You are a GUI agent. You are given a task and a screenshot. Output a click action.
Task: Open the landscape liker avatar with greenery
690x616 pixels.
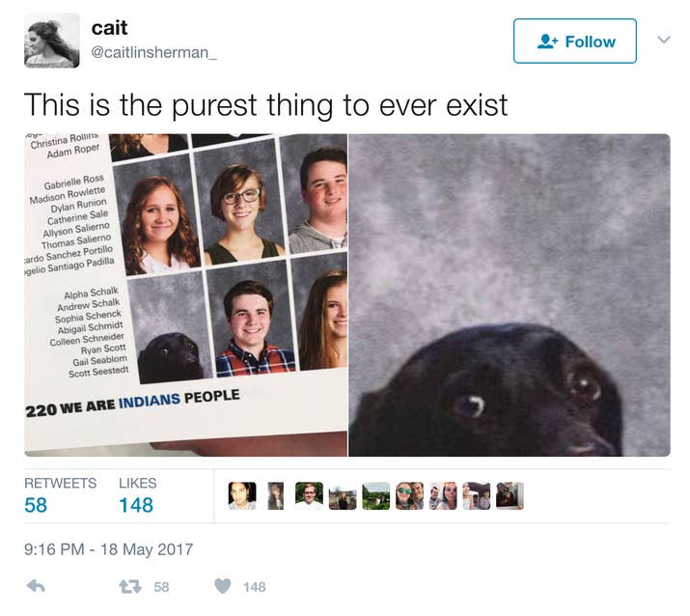click(375, 496)
